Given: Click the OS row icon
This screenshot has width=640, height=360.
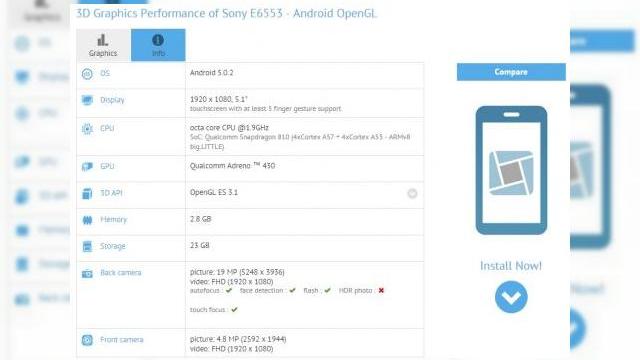Looking at the screenshot, I should (x=87, y=74).
